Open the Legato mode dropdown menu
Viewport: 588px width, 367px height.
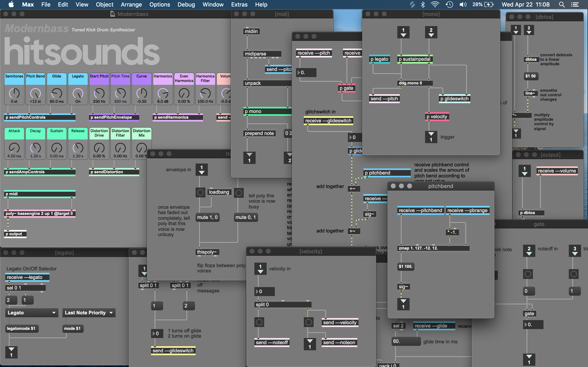32,313
